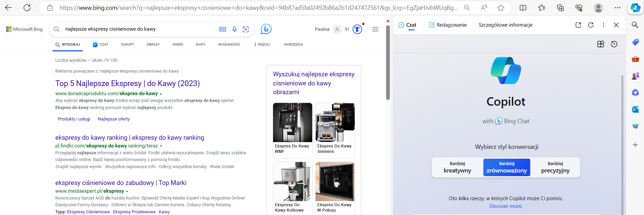The width and height of the screenshot is (644, 215).
Task: Click Produkty i usługi button
Action: coord(74,119)
